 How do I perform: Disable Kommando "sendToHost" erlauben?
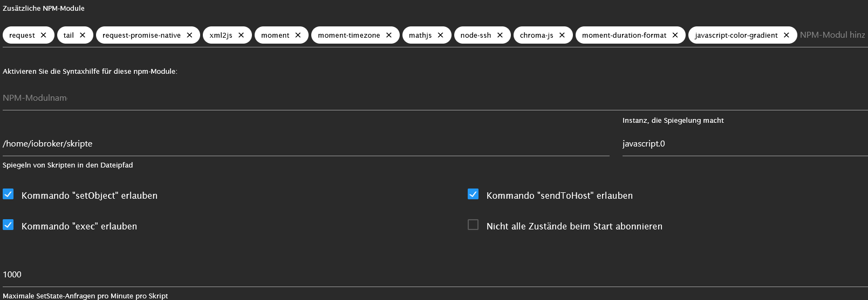click(x=473, y=194)
